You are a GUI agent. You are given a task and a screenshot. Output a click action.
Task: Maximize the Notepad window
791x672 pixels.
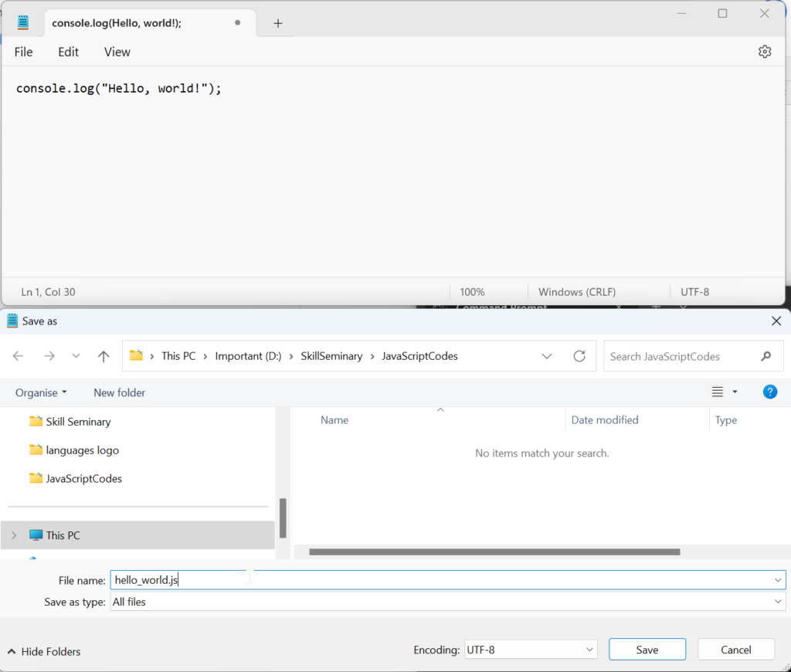(x=722, y=14)
